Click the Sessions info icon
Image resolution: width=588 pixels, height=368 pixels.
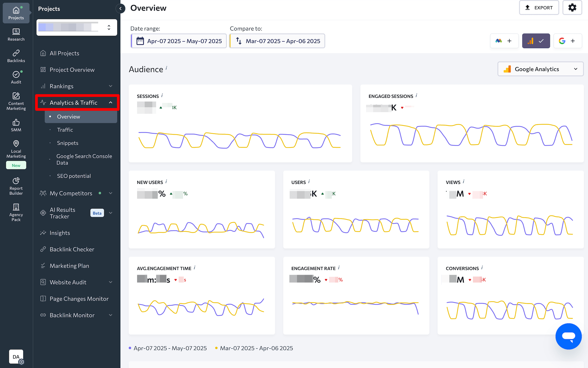(162, 96)
